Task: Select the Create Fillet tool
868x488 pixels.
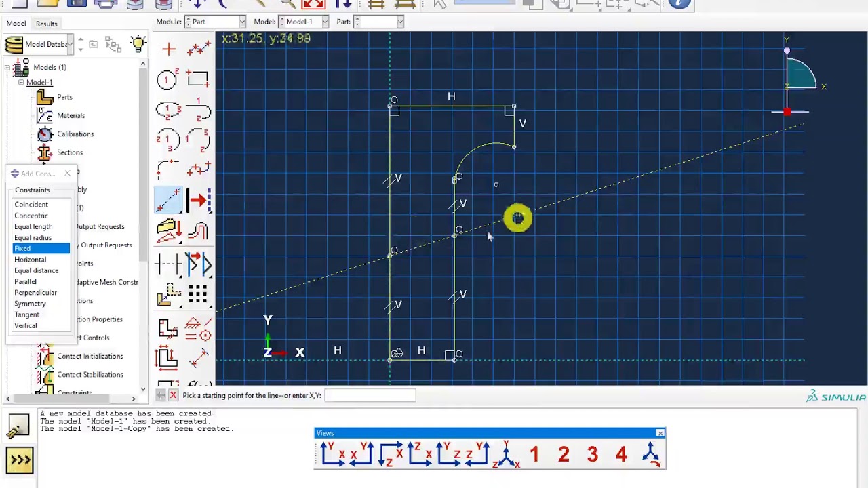Action: (168, 169)
